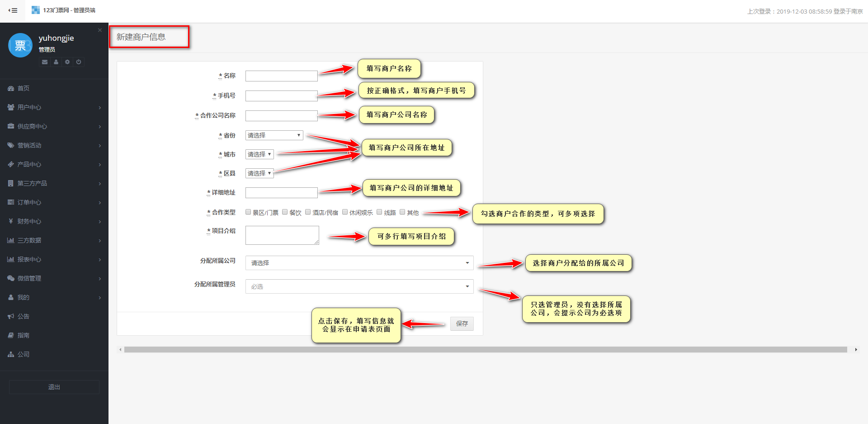Collapse sidebar with the hamburger toggle icon

[x=13, y=10]
